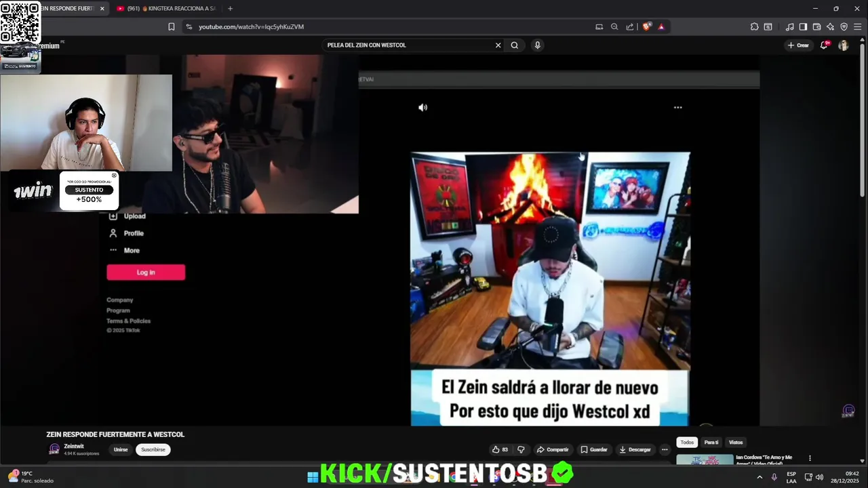The height and width of the screenshot is (488, 868).
Task: Start voice search with the microphone
Action: pyautogui.click(x=537, y=45)
